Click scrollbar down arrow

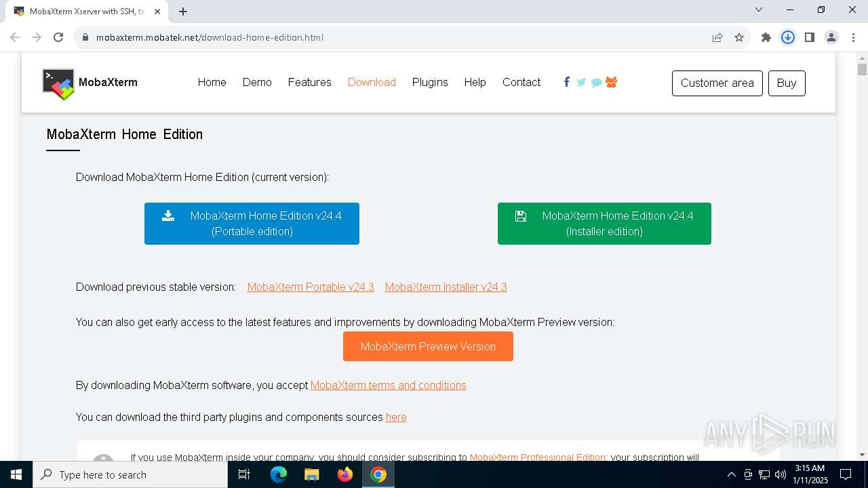(862, 455)
